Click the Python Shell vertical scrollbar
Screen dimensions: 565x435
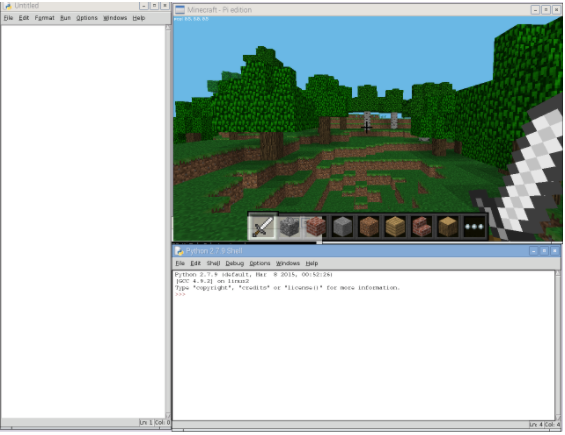(558, 345)
